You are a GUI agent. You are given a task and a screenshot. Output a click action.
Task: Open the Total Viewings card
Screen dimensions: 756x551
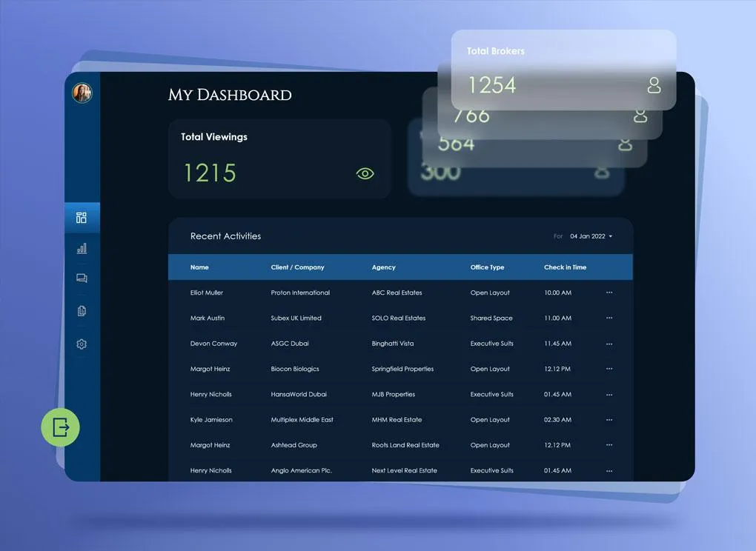[x=279, y=159]
